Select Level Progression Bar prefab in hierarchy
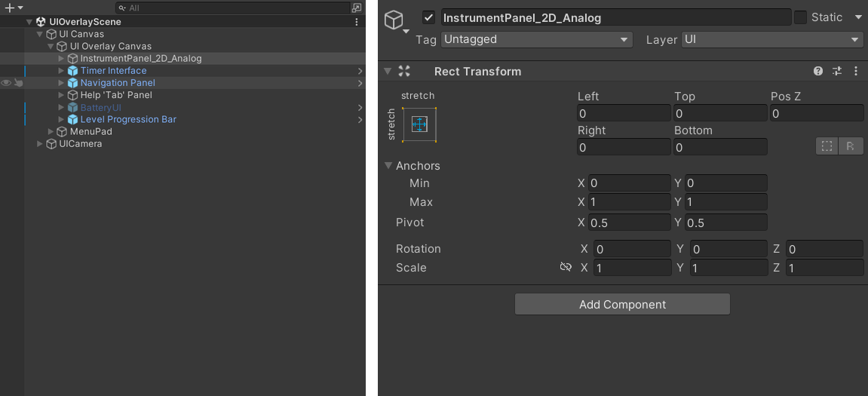This screenshot has width=868, height=396. (x=128, y=120)
